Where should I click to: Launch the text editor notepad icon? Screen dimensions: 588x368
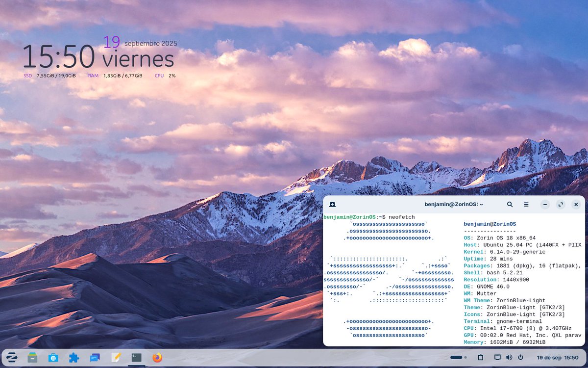click(x=116, y=357)
